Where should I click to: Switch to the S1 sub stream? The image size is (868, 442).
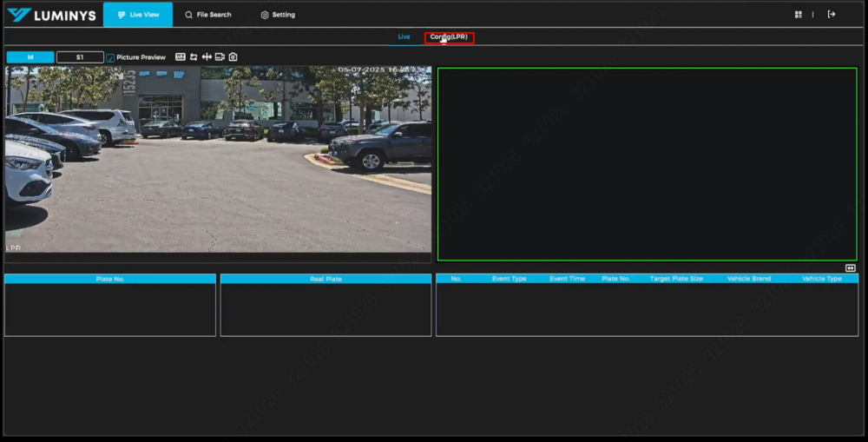80,57
